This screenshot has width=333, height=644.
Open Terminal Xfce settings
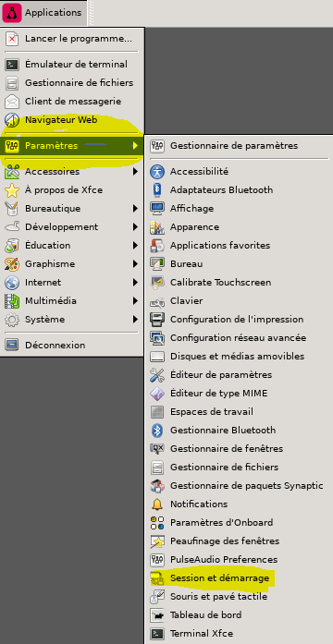coord(240,633)
